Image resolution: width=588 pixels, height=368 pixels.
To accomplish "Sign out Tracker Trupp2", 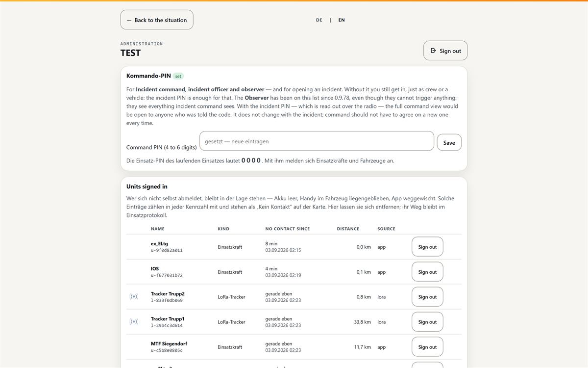I will coord(427,297).
